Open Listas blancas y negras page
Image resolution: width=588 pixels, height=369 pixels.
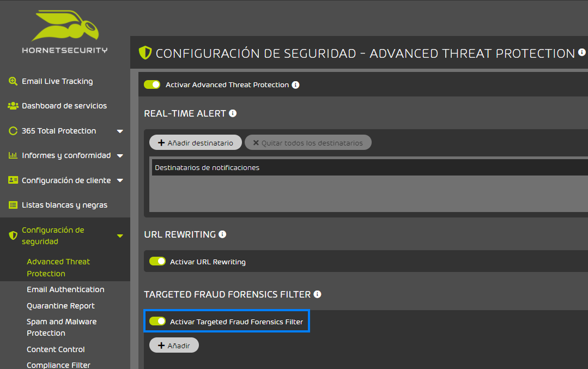(64, 205)
